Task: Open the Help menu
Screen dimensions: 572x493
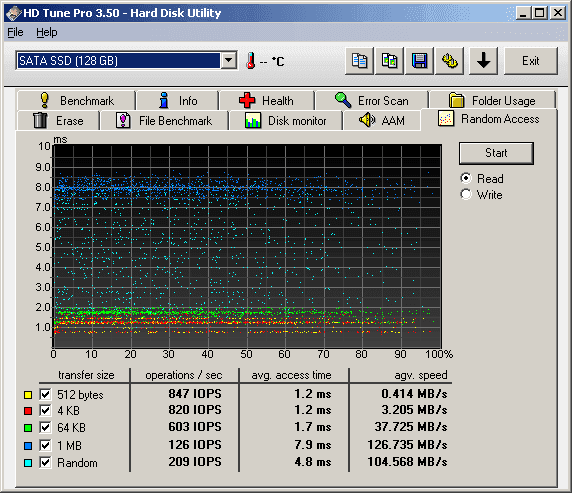Action: [x=47, y=32]
